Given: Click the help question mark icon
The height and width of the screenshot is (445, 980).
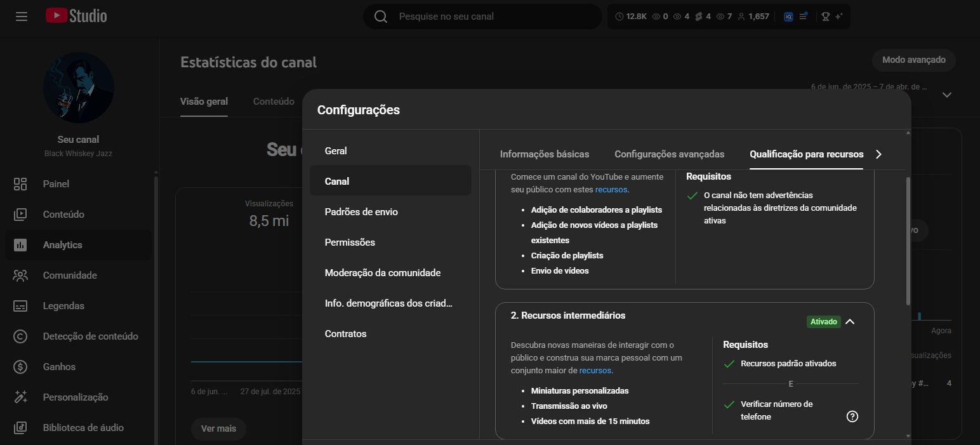Looking at the screenshot, I should point(852,416).
